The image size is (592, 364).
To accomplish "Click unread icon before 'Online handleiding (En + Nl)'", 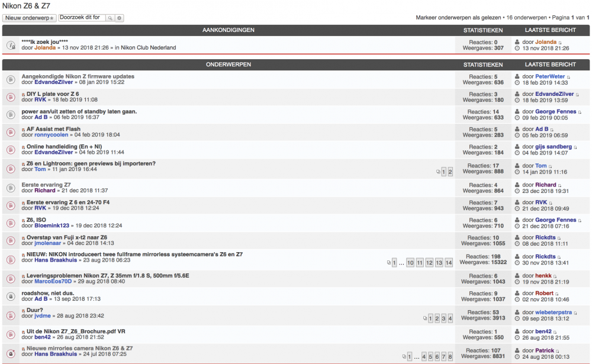I will pyautogui.click(x=24, y=147).
